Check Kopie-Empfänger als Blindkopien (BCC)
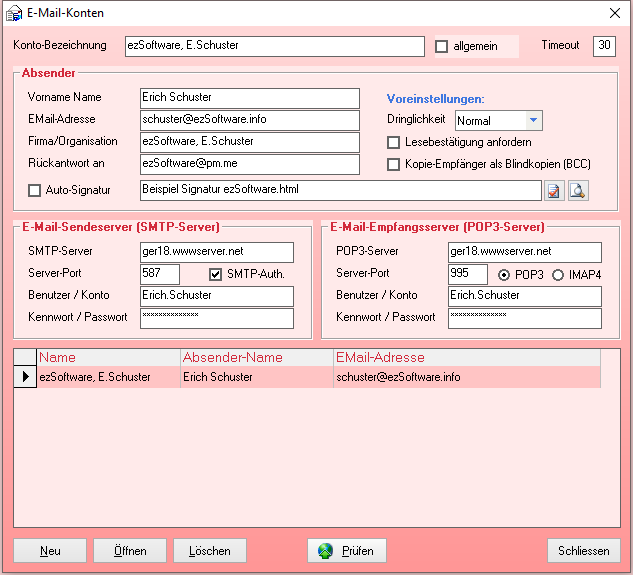Screen dimensions: 633x575 [394, 164]
